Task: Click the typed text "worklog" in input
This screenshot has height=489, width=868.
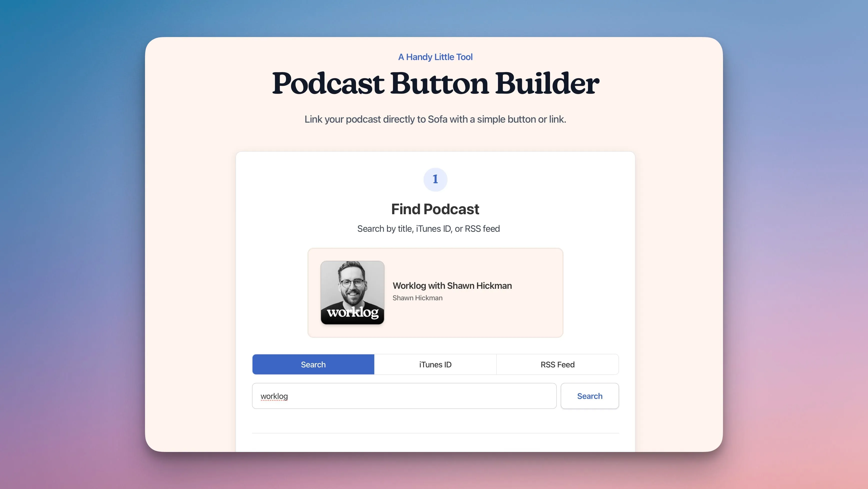Action: pos(273,396)
